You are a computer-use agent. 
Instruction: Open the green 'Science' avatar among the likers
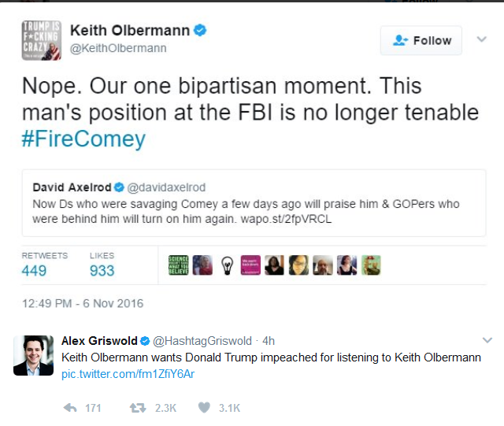click(x=179, y=265)
